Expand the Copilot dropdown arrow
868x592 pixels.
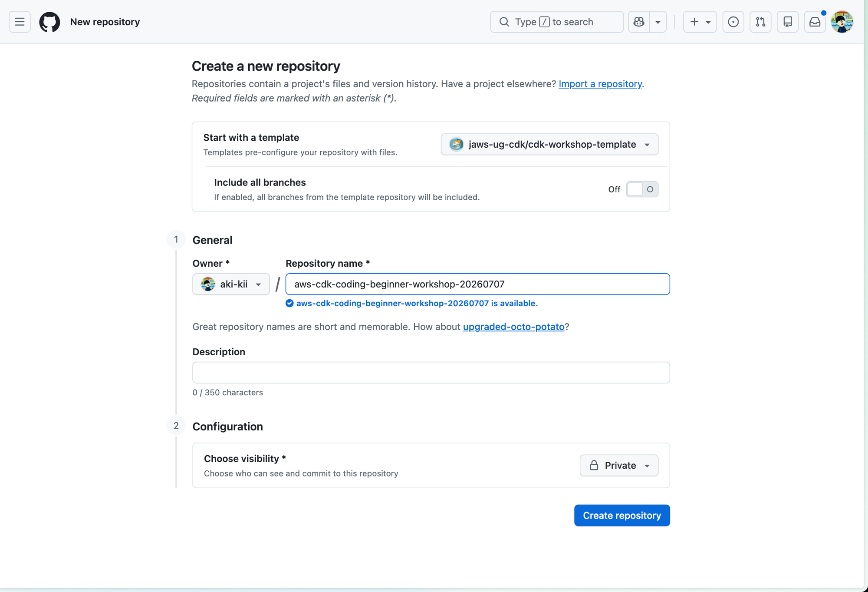pyautogui.click(x=658, y=22)
